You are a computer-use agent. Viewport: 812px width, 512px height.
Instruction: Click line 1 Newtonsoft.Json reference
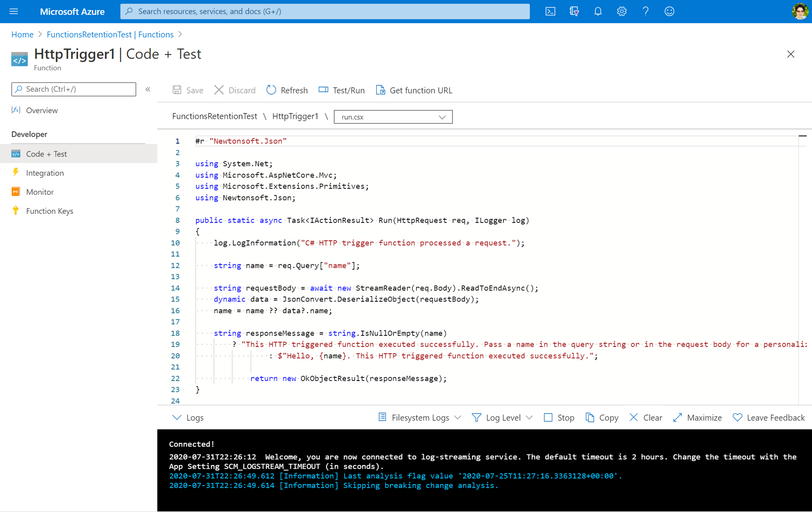pos(241,141)
